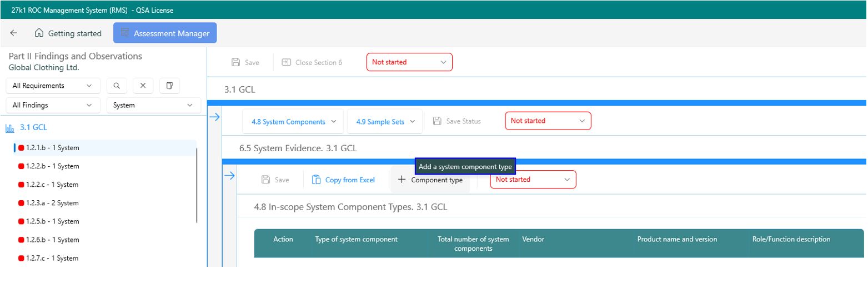Click Save in the top section toolbar

click(x=245, y=62)
